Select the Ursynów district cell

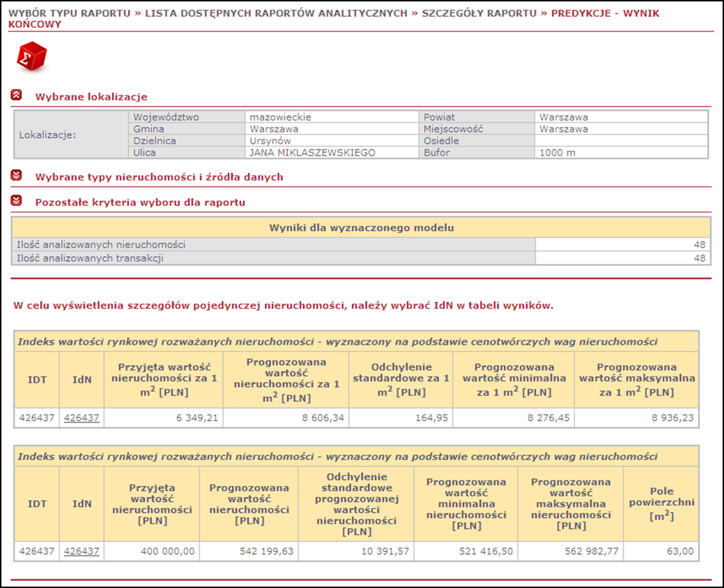pyautogui.click(x=331, y=141)
